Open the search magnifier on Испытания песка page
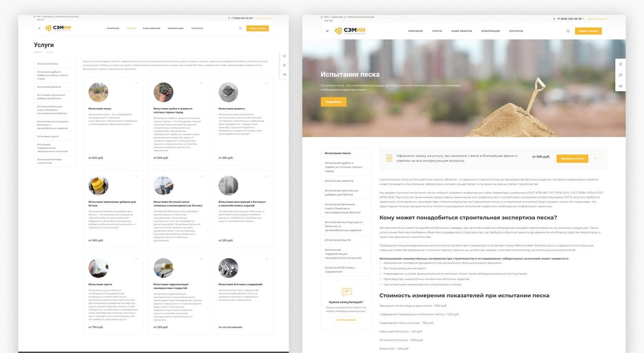644x353 pixels. 568,31
